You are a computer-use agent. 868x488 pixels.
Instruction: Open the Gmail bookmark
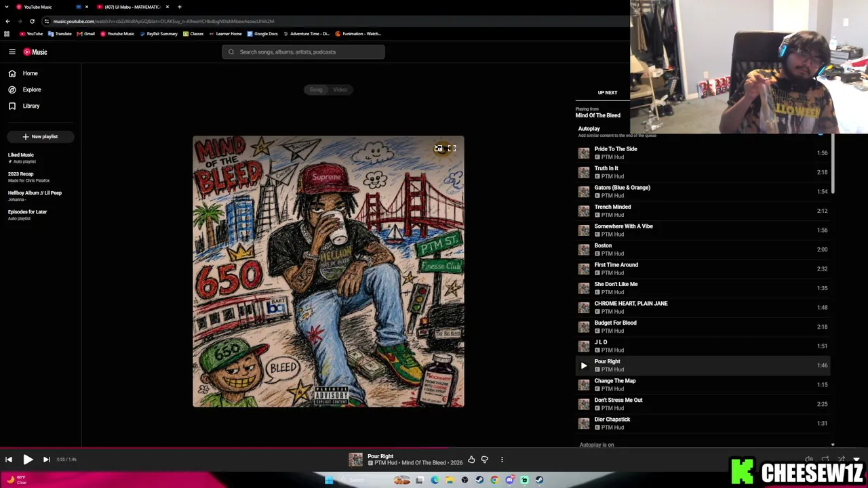tap(86, 34)
